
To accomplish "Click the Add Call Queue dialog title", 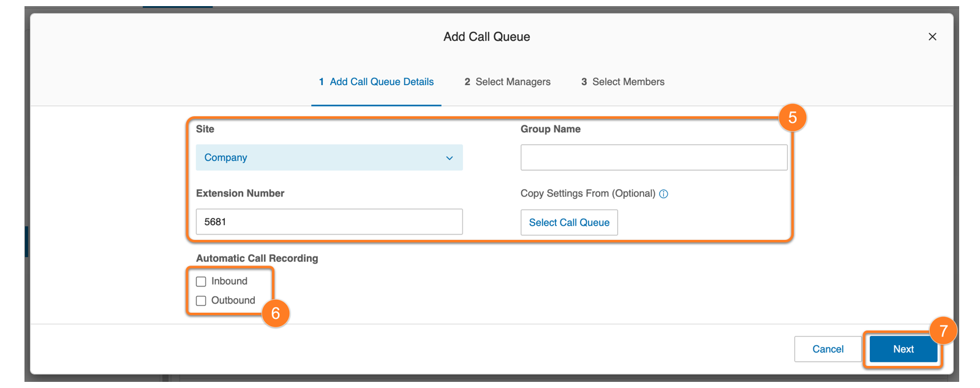I will [487, 37].
